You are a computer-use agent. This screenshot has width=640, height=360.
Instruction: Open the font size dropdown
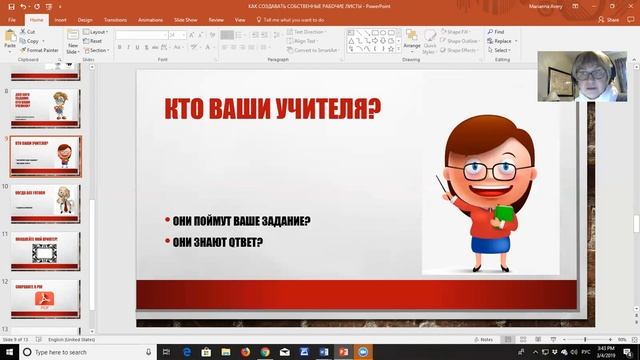184,36
